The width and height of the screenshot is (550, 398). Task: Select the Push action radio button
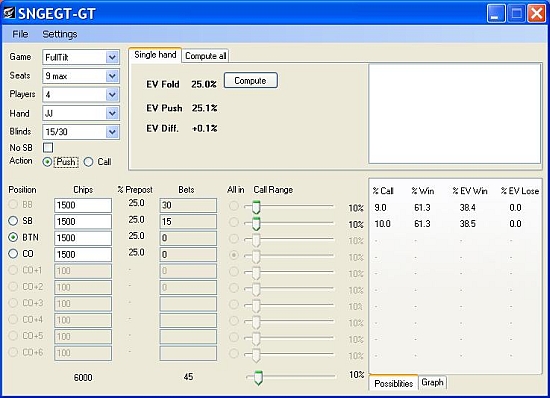[47, 162]
